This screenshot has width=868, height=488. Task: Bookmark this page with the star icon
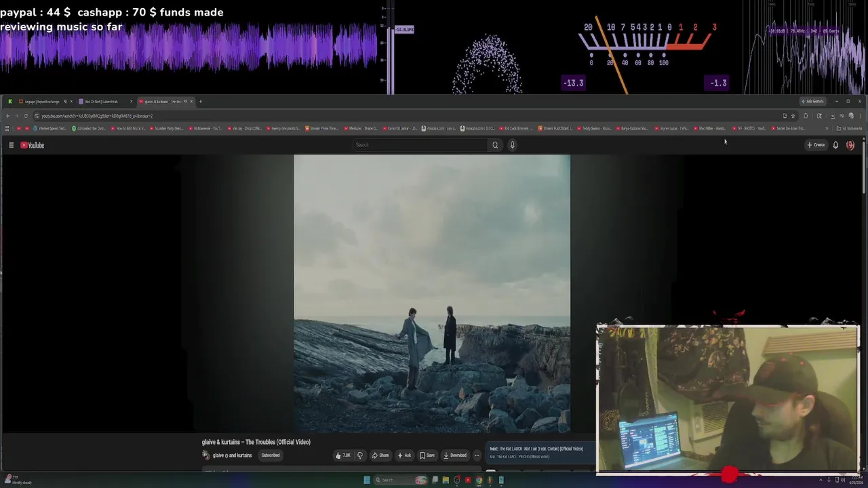pos(793,116)
